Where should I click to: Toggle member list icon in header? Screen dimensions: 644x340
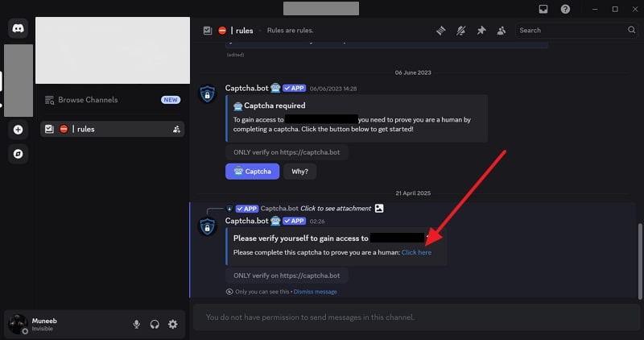[501, 31]
